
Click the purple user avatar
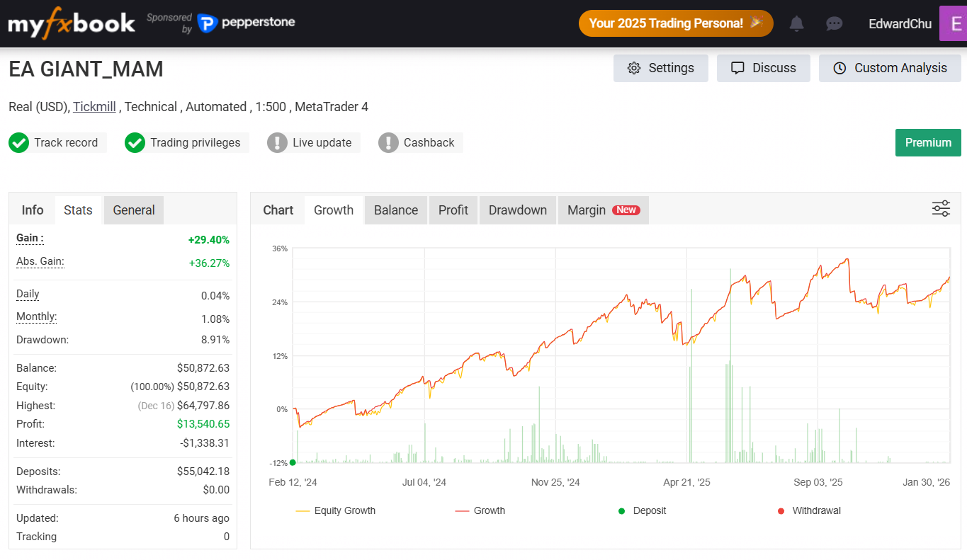[x=953, y=23]
